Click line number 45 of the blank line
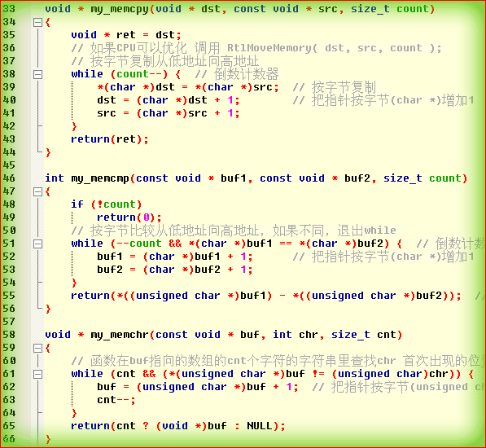Screen dimensions: 486x448 [x=9, y=165]
